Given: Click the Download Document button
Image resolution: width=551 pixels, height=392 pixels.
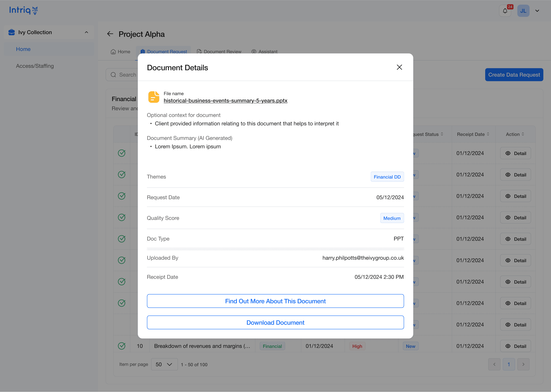Looking at the screenshot, I should [x=275, y=323].
